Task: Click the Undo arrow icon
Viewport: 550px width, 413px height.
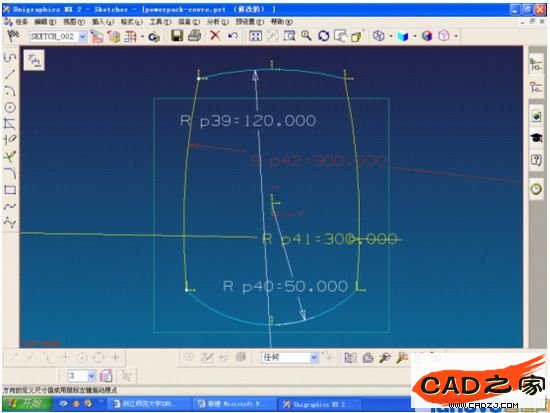Action: coord(233,36)
